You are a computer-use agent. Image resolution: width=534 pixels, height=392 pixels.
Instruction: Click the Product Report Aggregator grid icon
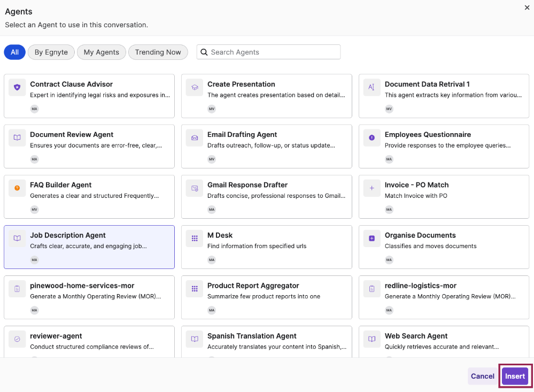click(195, 289)
